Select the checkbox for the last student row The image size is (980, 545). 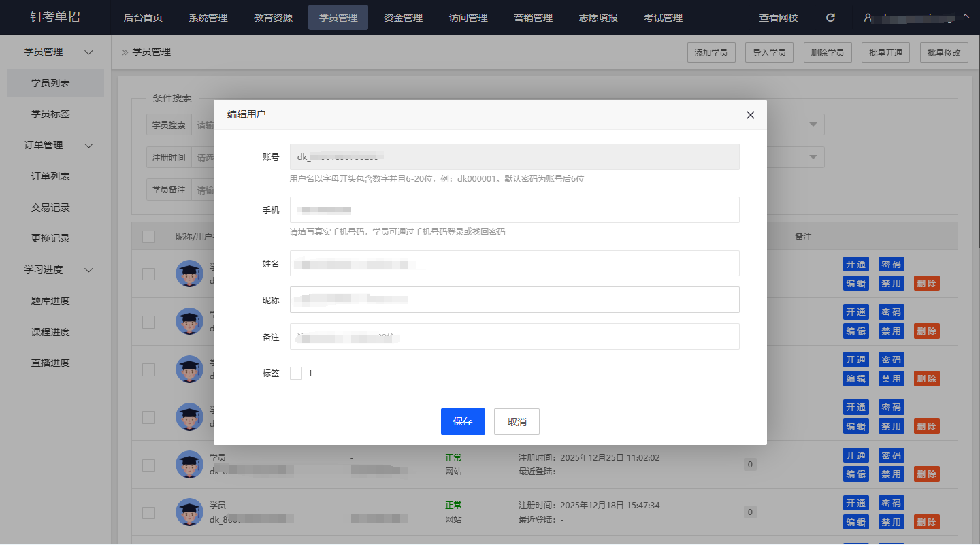[148, 512]
